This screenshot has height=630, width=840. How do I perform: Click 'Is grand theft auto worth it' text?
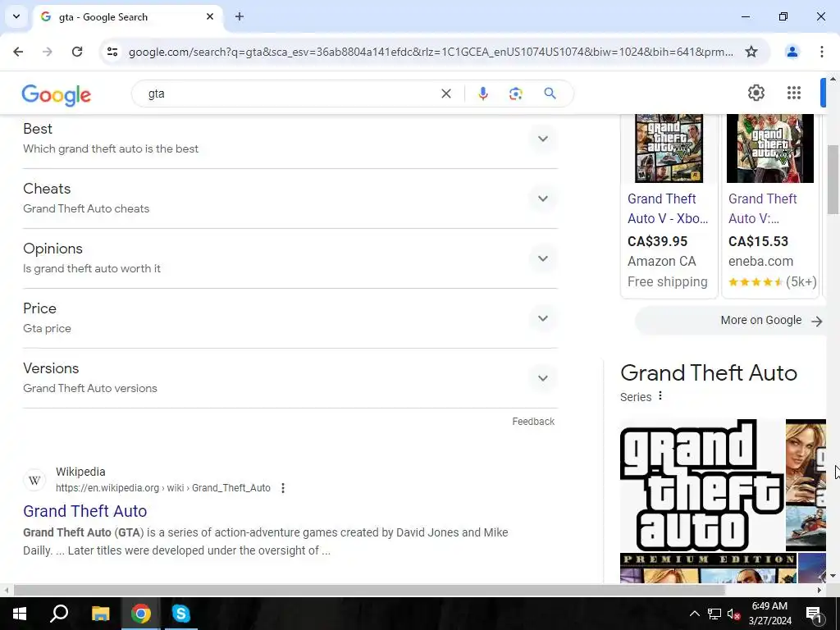pyautogui.click(x=92, y=268)
